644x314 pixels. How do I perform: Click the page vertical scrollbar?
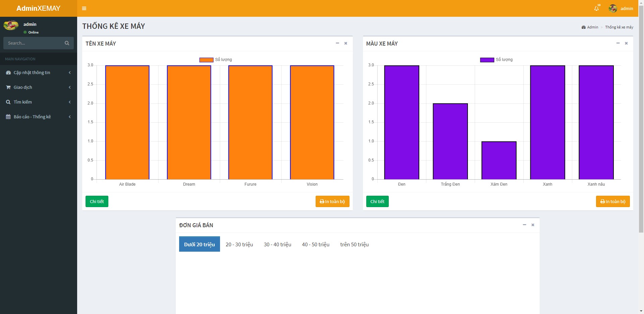(x=641, y=119)
